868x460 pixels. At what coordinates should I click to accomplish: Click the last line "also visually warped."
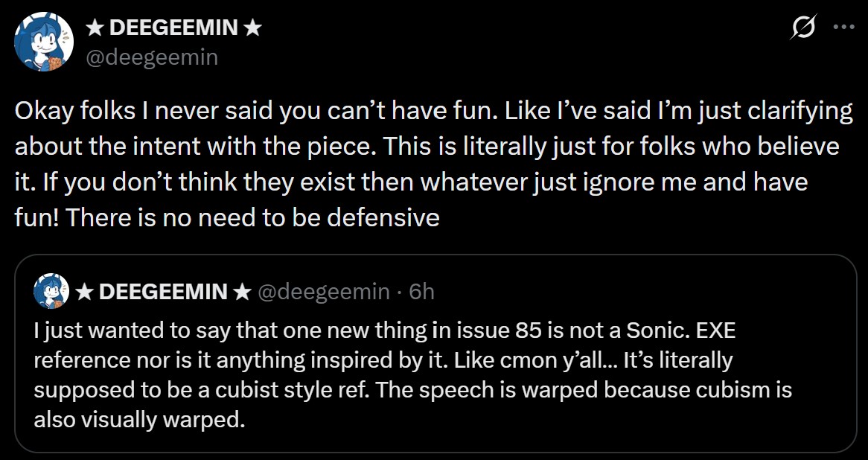139,420
